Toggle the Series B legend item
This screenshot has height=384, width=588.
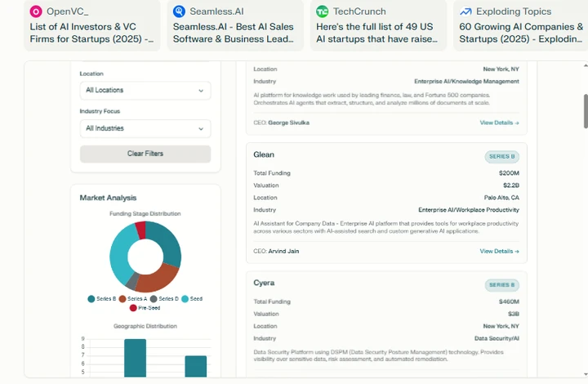point(102,299)
